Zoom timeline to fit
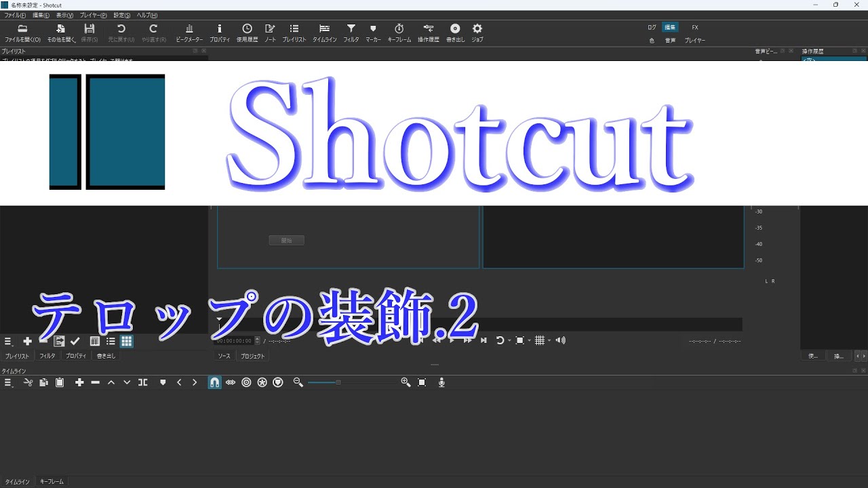Viewport: 868px width, 488px height. [x=422, y=382]
